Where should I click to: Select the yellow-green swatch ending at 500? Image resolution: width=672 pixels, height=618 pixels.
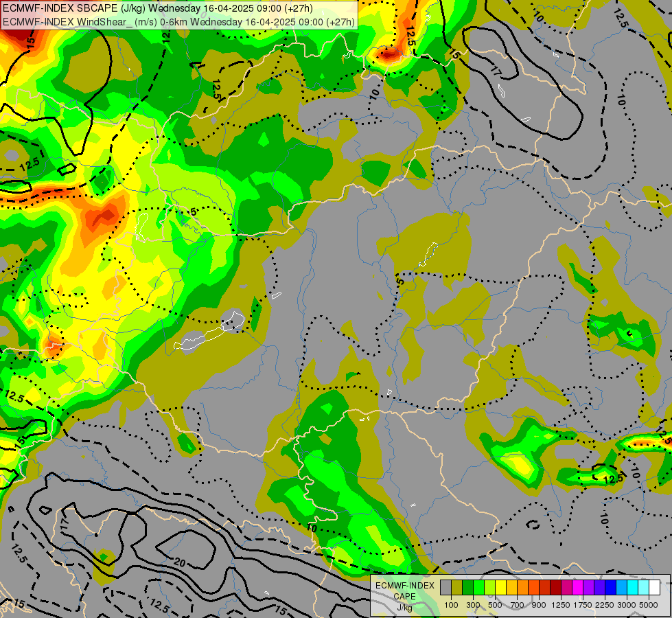tap(490, 588)
